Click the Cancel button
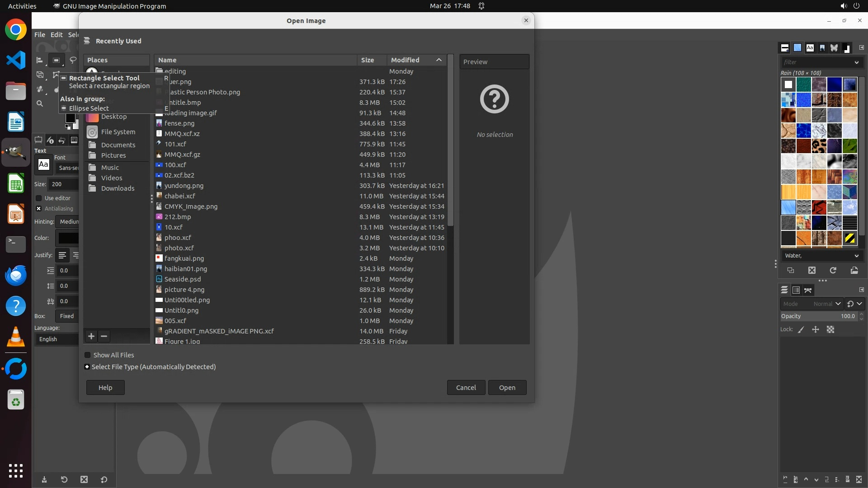868x488 pixels. 466,388
